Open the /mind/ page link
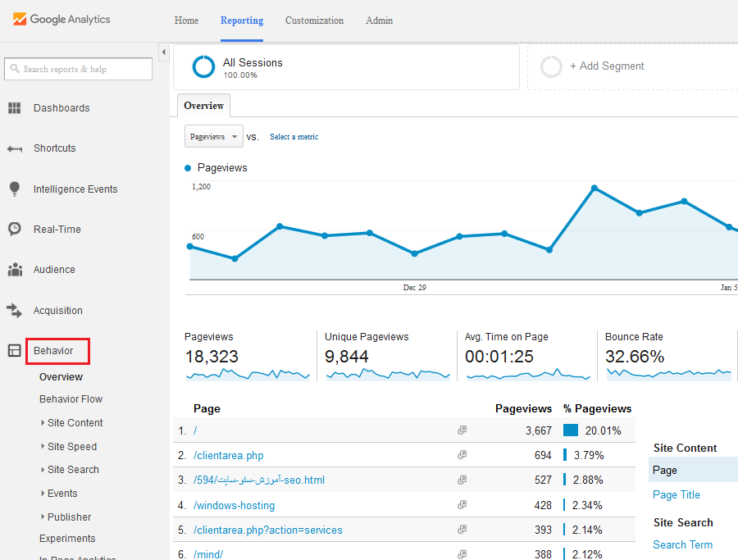The height and width of the screenshot is (560, 738). [x=208, y=554]
